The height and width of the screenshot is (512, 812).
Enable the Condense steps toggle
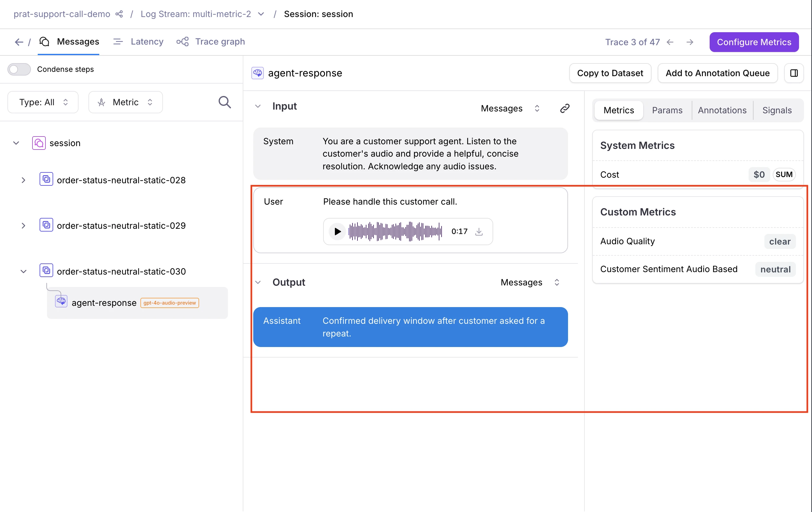19,69
